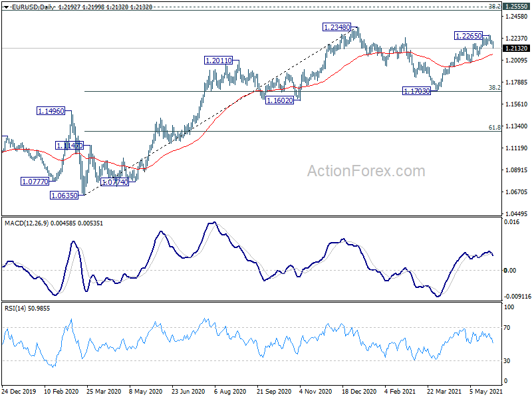Image resolution: width=532 pixels, height=399 pixels.
Task: Click the 1.25550 price tag on axis
Action: 517,7
